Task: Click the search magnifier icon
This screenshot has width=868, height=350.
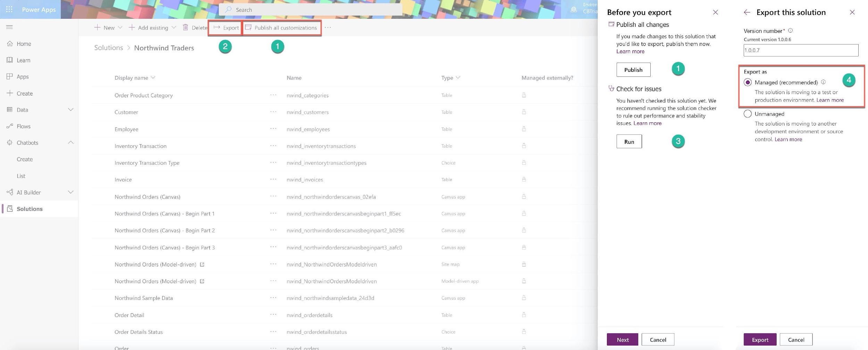Action: [228, 9]
